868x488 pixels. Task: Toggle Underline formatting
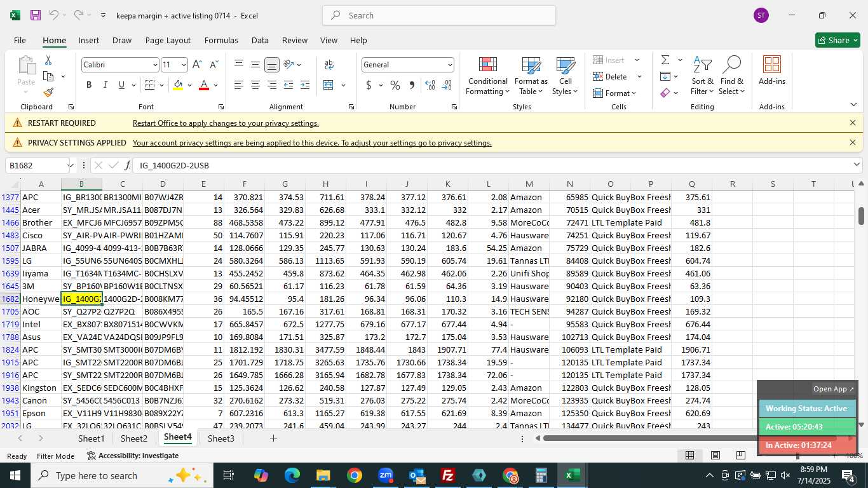pos(121,85)
